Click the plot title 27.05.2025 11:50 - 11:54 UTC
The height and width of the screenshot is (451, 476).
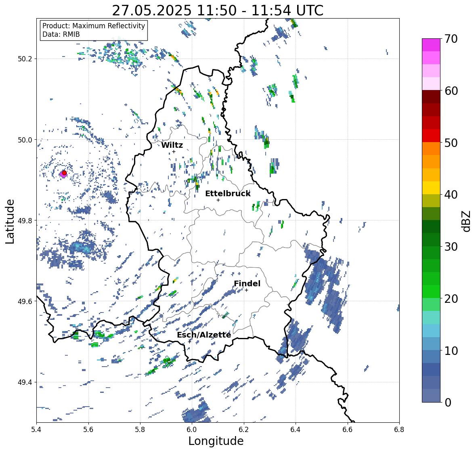click(218, 10)
